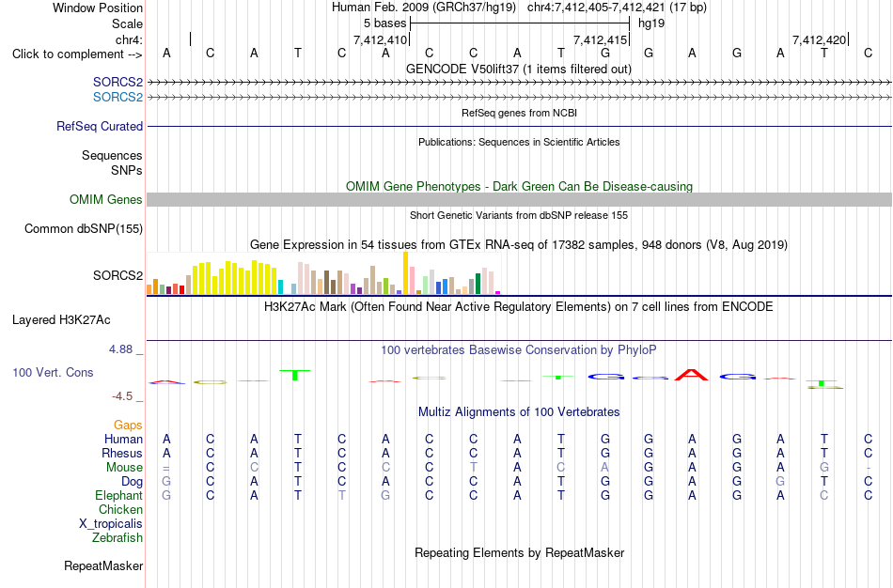Select the Human species row label

point(123,440)
